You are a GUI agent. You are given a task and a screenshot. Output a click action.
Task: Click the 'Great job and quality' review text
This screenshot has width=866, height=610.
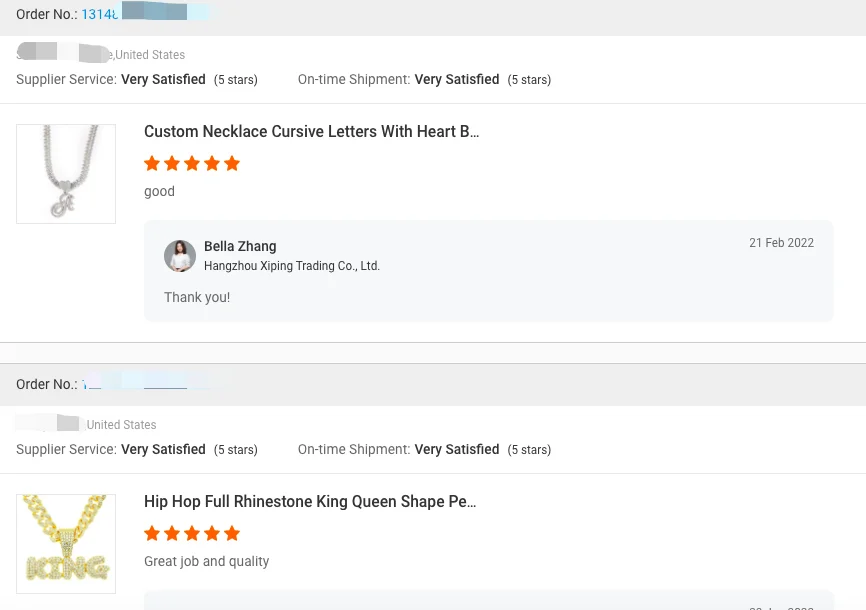[x=207, y=561]
